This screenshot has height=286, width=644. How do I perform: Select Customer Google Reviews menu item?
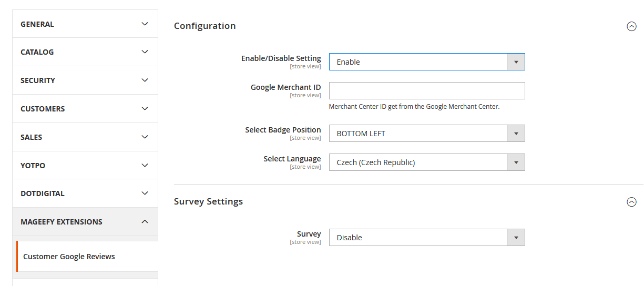[x=69, y=257]
